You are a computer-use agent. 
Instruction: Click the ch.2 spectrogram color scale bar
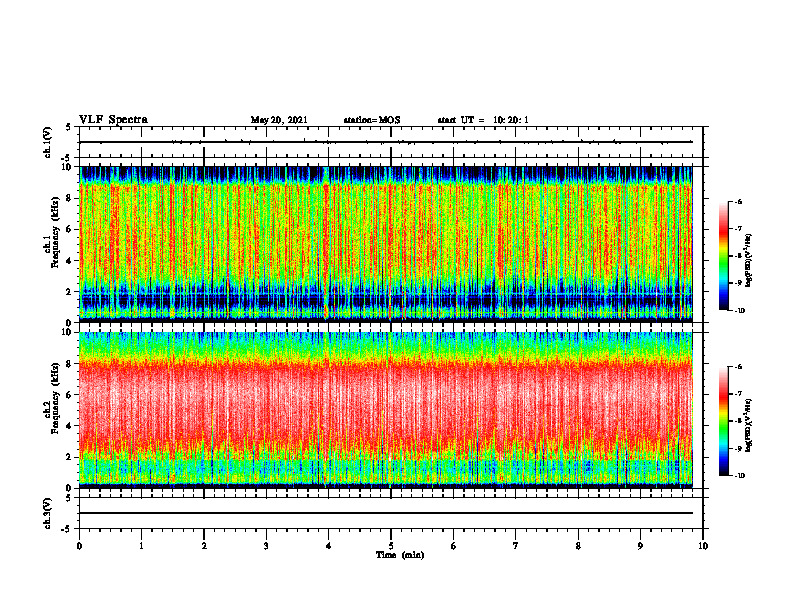click(x=723, y=421)
